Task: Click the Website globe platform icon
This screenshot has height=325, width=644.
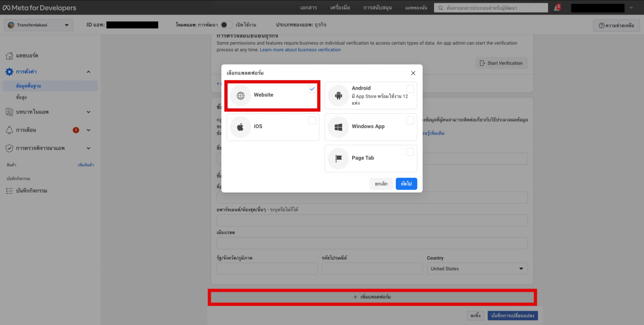Action: point(240,95)
